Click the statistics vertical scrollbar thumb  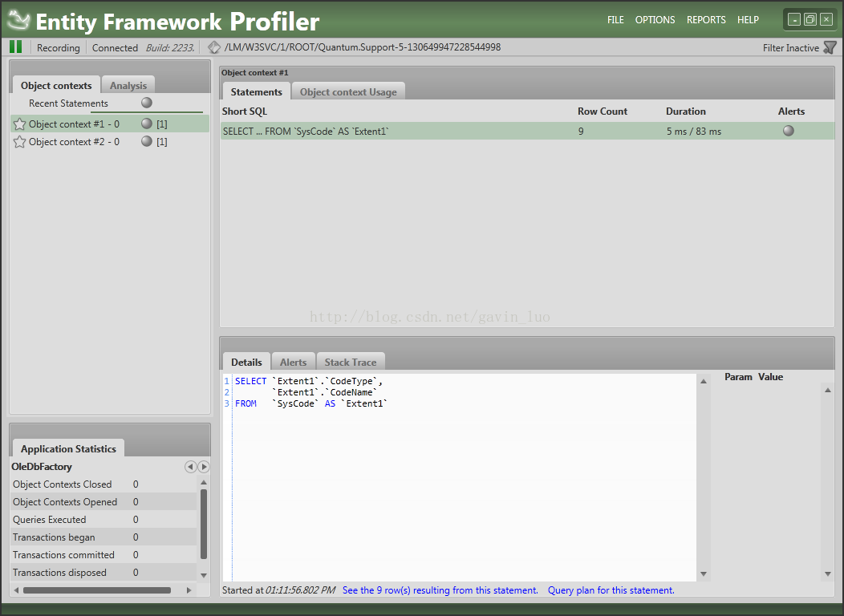204,524
